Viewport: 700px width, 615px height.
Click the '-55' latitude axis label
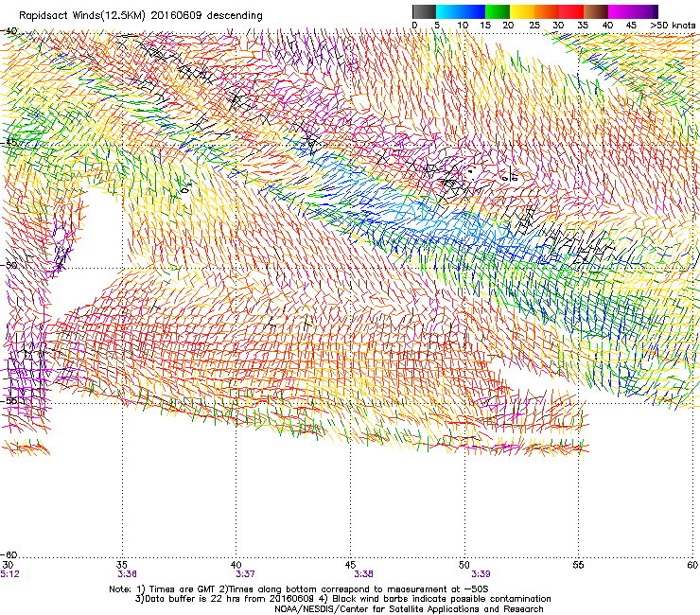tap(9, 400)
